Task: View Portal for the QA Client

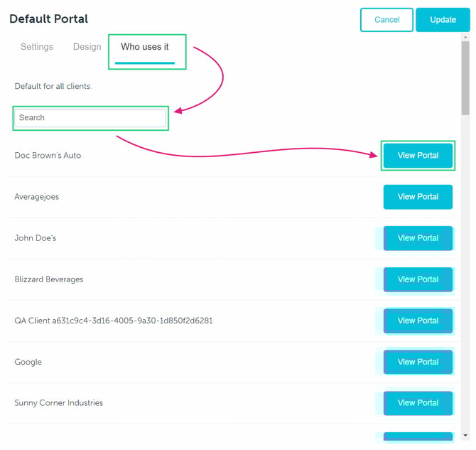Action: (418, 321)
